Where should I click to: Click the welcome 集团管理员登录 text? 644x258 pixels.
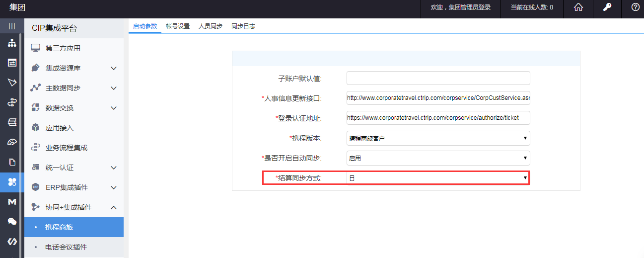(x=460, y=7)
